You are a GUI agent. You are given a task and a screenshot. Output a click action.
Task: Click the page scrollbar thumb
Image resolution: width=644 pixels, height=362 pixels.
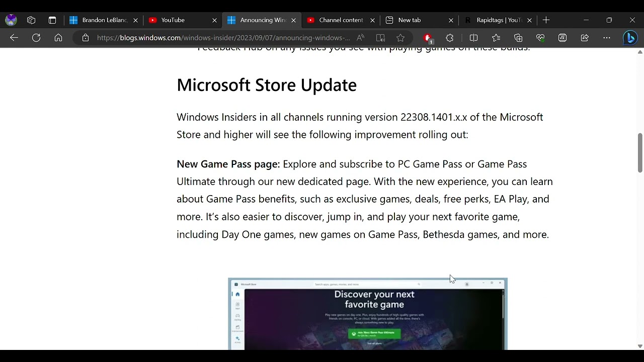[640, 153]
